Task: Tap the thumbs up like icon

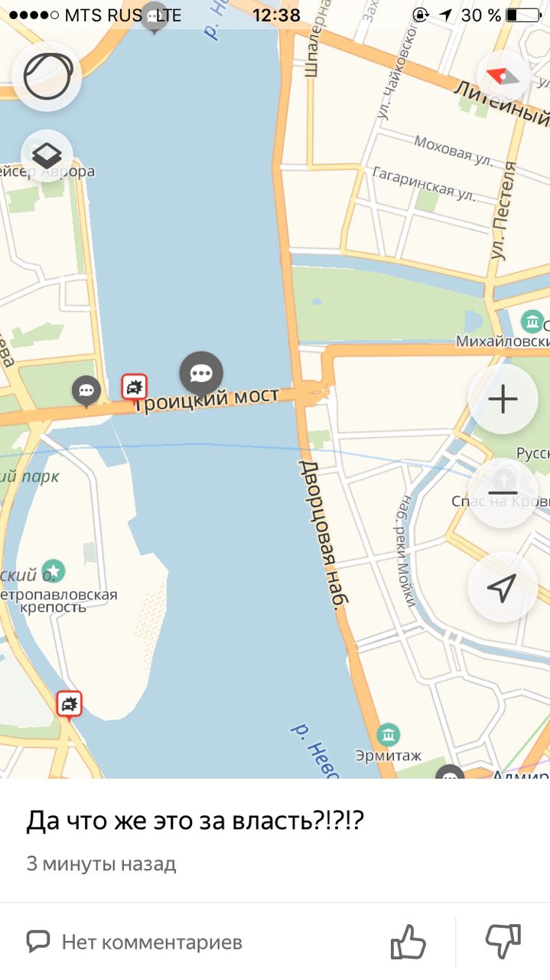Action: point(408,941)
